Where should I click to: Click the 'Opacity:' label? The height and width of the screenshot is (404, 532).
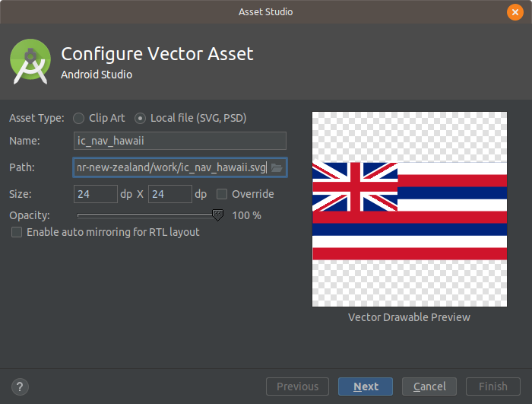pos(30,215)
